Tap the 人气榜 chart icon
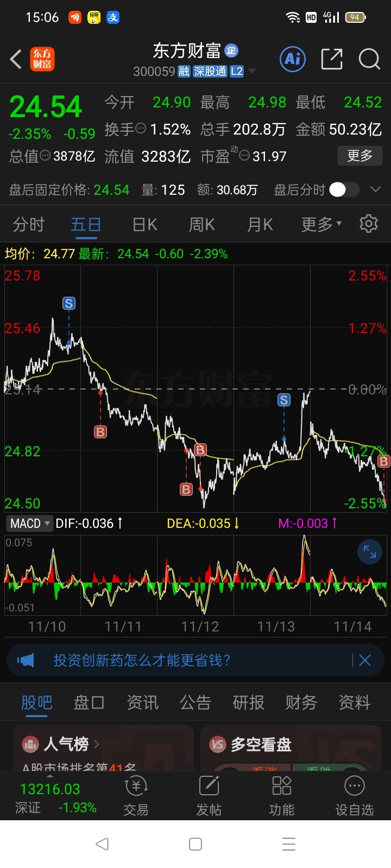 point(30,744)
